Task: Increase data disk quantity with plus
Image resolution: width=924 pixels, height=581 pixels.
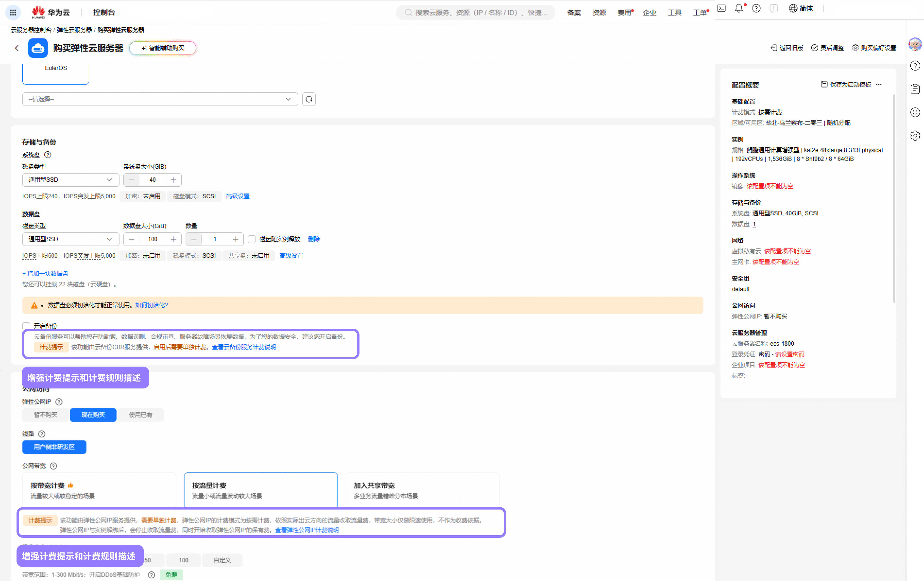Action: [236, 239]
